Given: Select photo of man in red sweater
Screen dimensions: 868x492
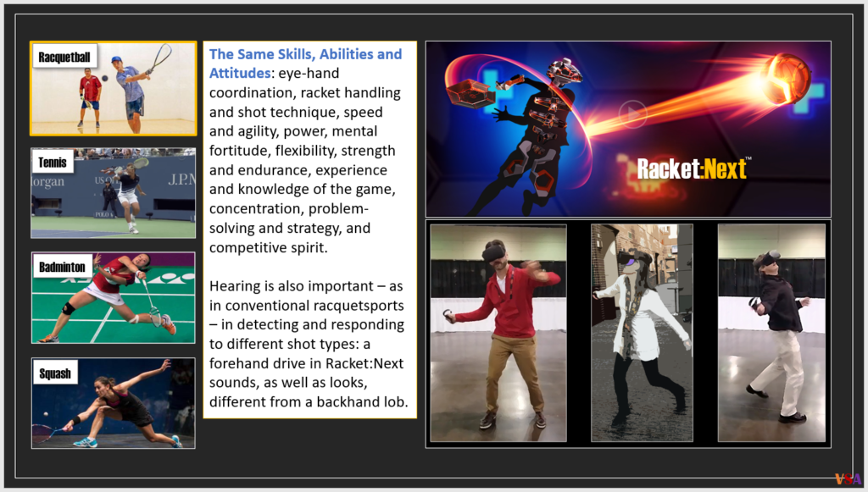Looking at the screenshot, I should pos(498,332).
